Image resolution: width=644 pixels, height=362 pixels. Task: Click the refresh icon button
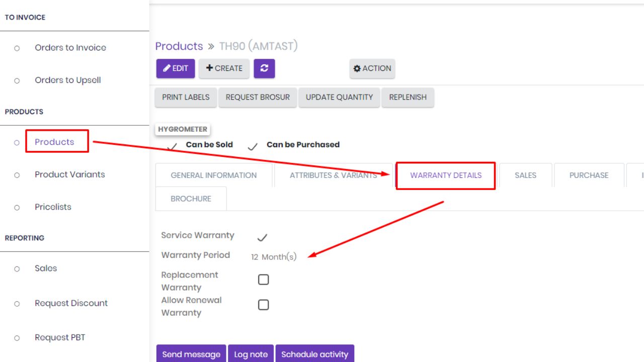tap(264, 68)
